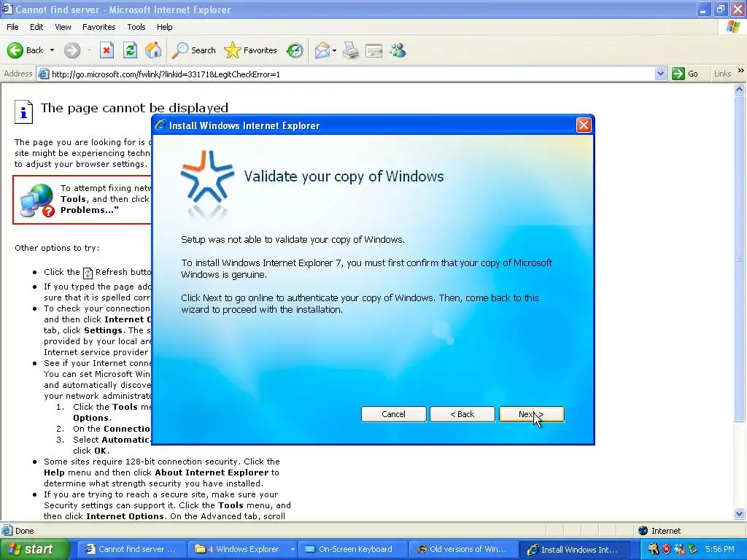Click the "Other options to try:" text
The width and height of the screenshot is (747, 560).
57,248
